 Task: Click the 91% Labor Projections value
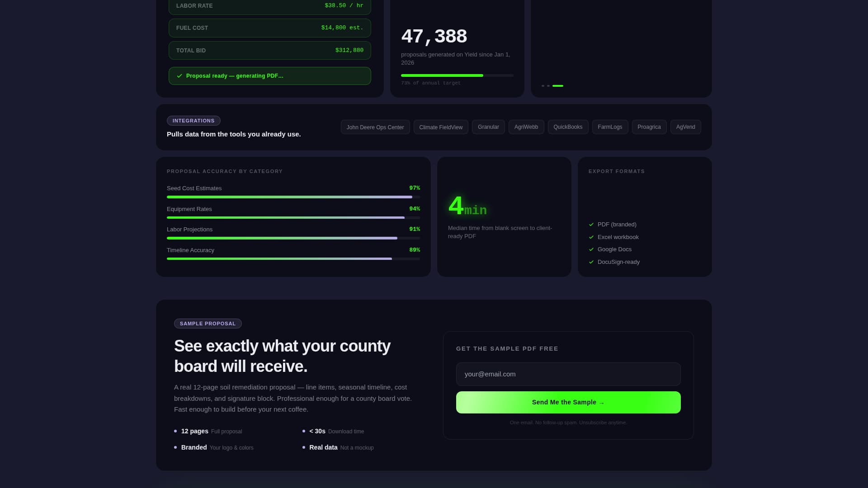(x=415, y=230)
